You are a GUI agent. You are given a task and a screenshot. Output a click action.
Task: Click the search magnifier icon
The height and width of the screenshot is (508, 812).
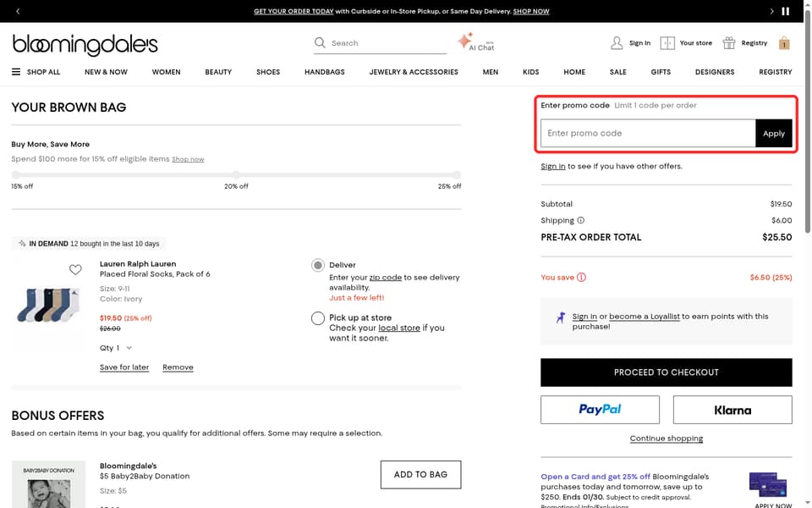click(x=320, y=42)
